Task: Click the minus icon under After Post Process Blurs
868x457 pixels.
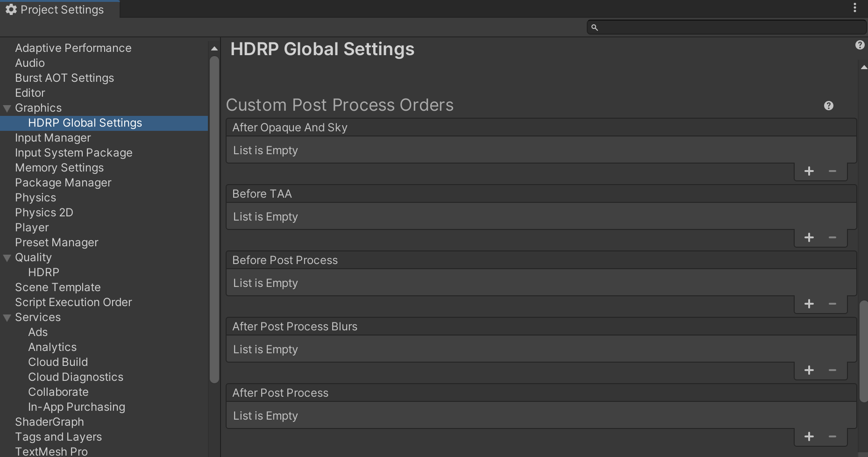Action: [x=833, y=370]
